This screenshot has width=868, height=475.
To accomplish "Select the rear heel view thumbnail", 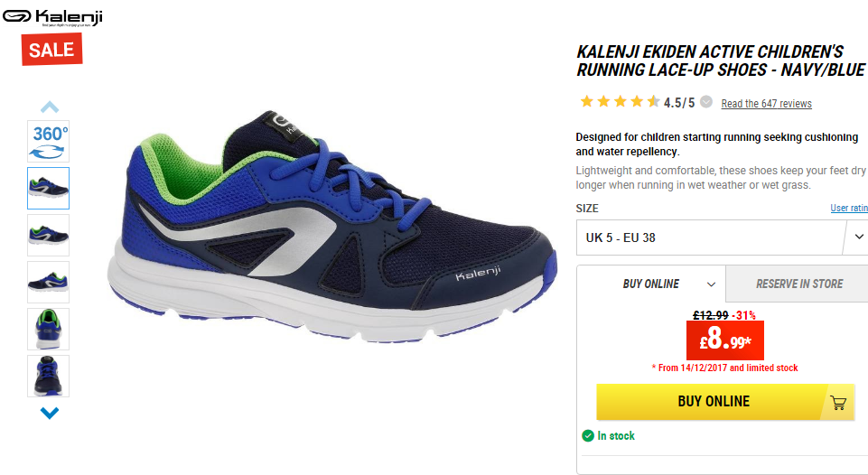I will [x=48, y=330].
